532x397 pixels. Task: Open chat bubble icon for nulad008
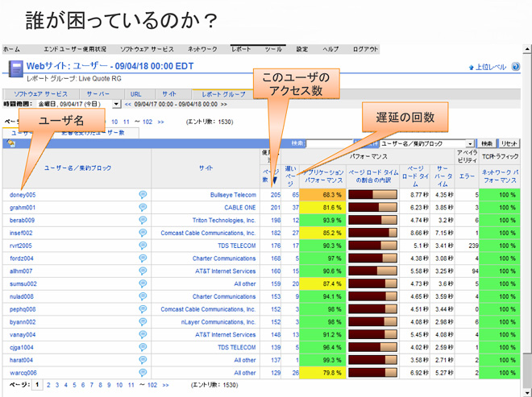(x=143, y=296)
